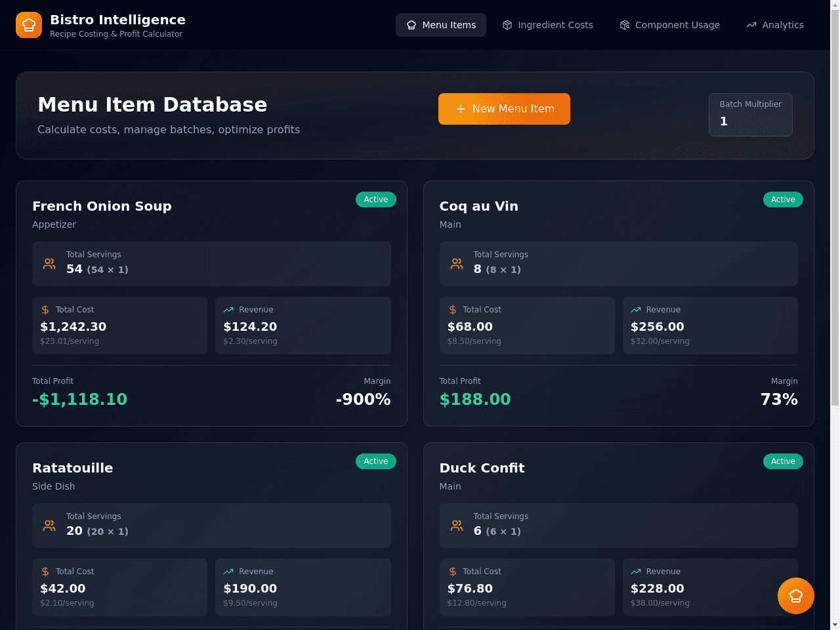The image size is (840, 630).
Task: Click the Bistro Intelligence chef hat logo
Action: [x=29, y=25]
